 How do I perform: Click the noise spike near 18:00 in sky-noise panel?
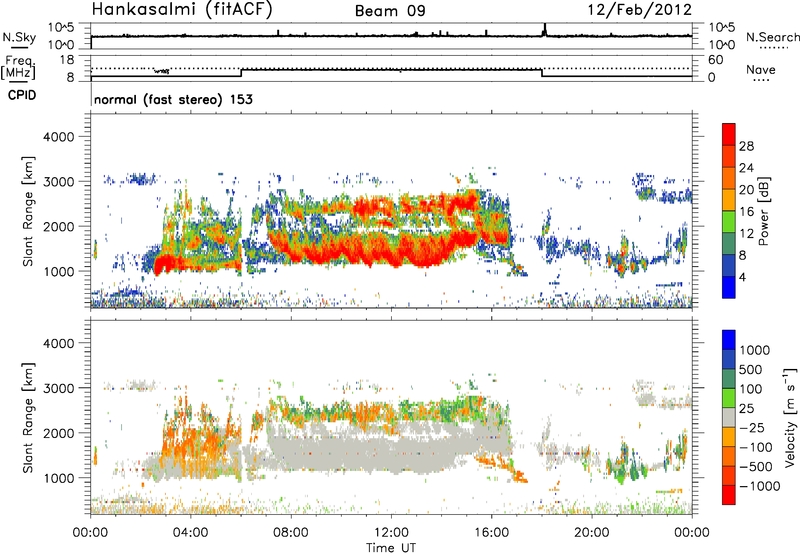(545, 30)
